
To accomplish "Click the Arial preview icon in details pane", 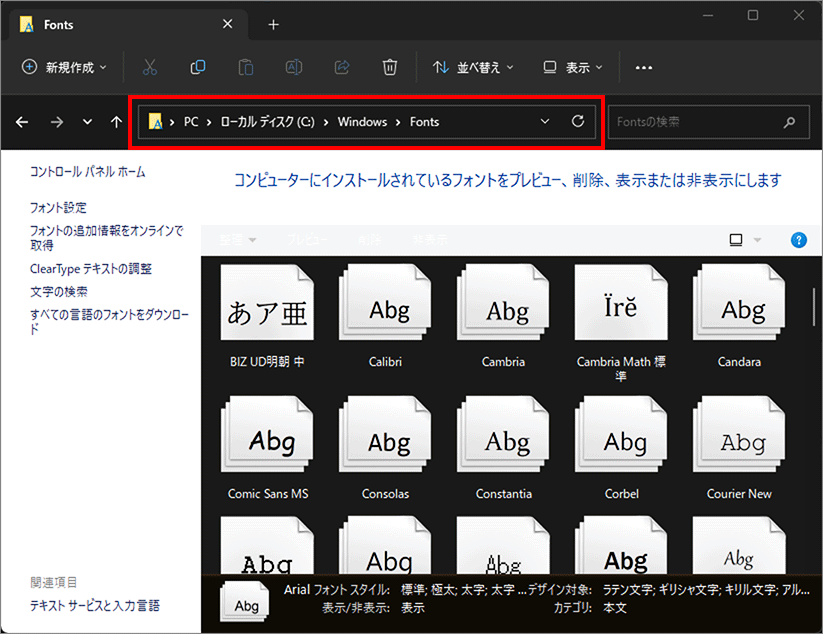I will 245,603.
